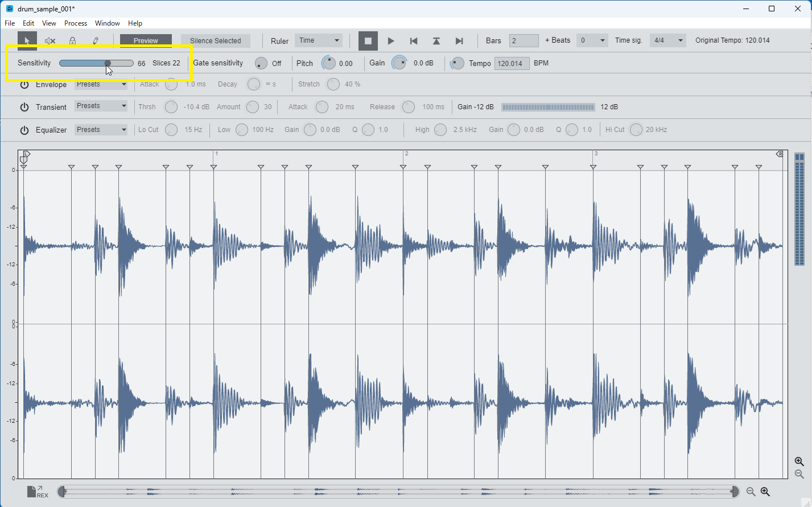
Task: Click the Equalizer Hi Cut knob
Action: pyautogui.click(x=636, y=130)
